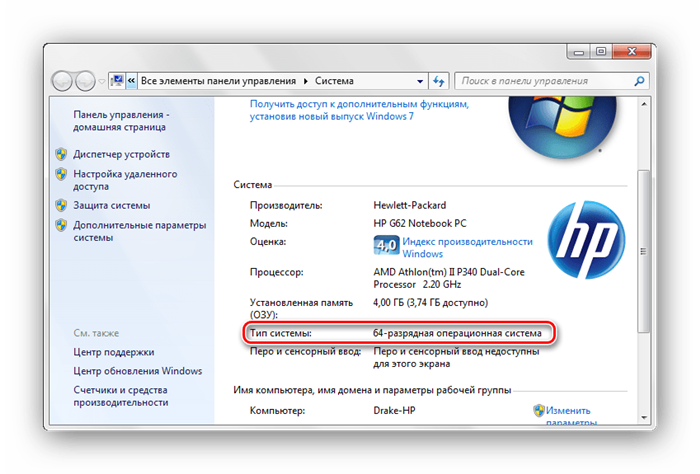Select 'Все элементы панели управления' breadcrumb

click(x=218, y=81)
